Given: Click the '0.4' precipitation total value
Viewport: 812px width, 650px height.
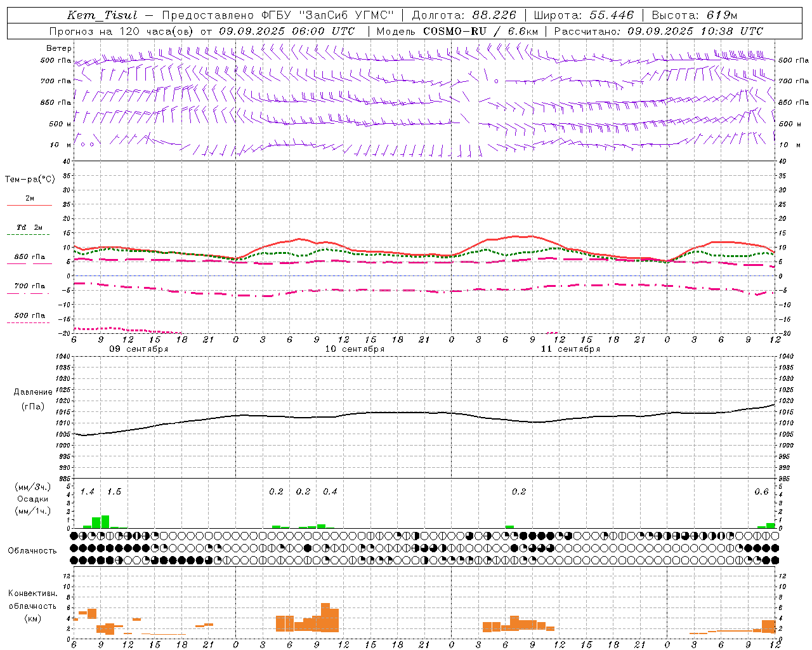Looking at the screenshot, I should click(331, 492).
